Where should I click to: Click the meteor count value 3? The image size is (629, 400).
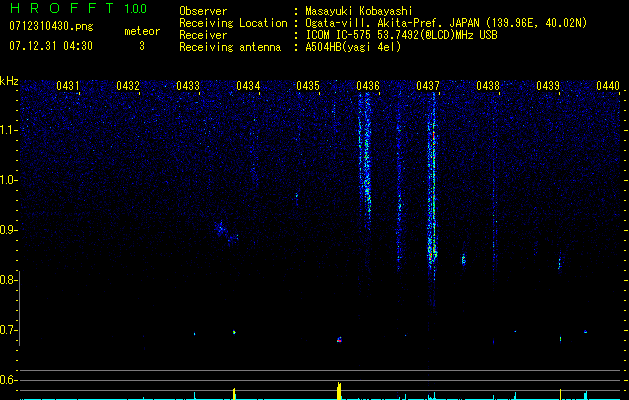pos(142,46)
